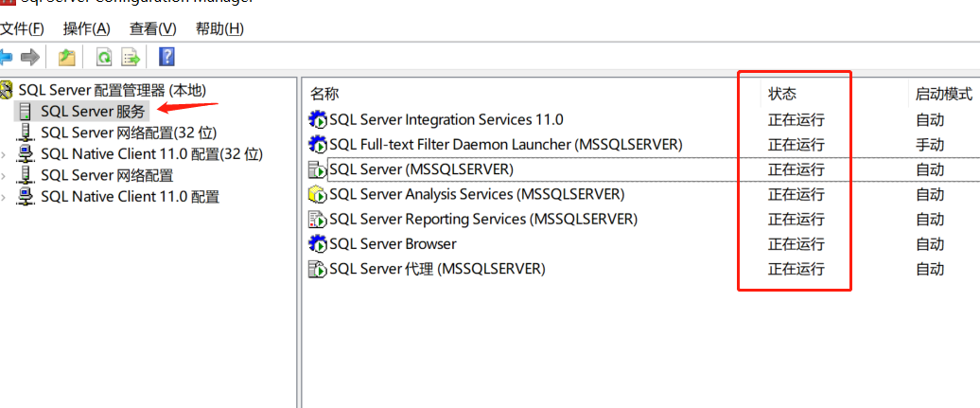Click the Full-text Filter Daemon Launcher service icon
Image resolution: width=980 pixels, height=408 pixels.
318,145
